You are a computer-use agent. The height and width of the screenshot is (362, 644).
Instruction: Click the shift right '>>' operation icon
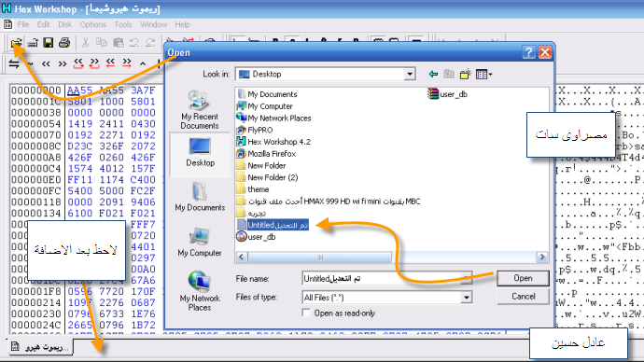[x=62, y=64]
